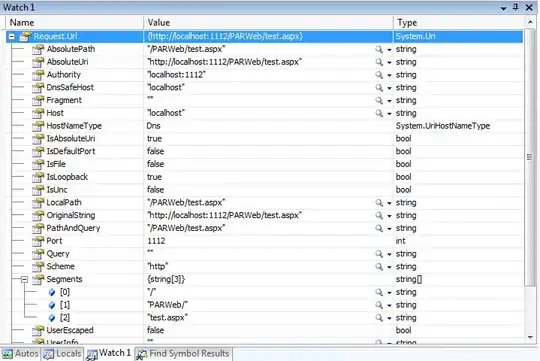540x361 pixels.
Task: Click the [2] value "test.aspx"
Action: 167,318
